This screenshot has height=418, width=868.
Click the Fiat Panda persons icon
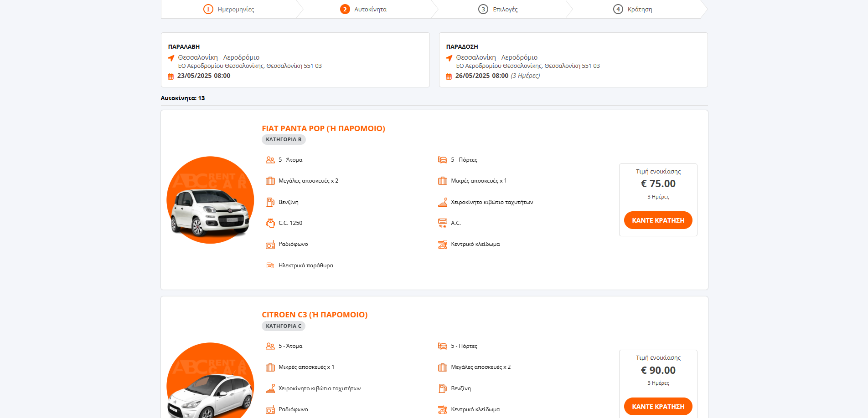pyautogui.click(x=270, y=160)
